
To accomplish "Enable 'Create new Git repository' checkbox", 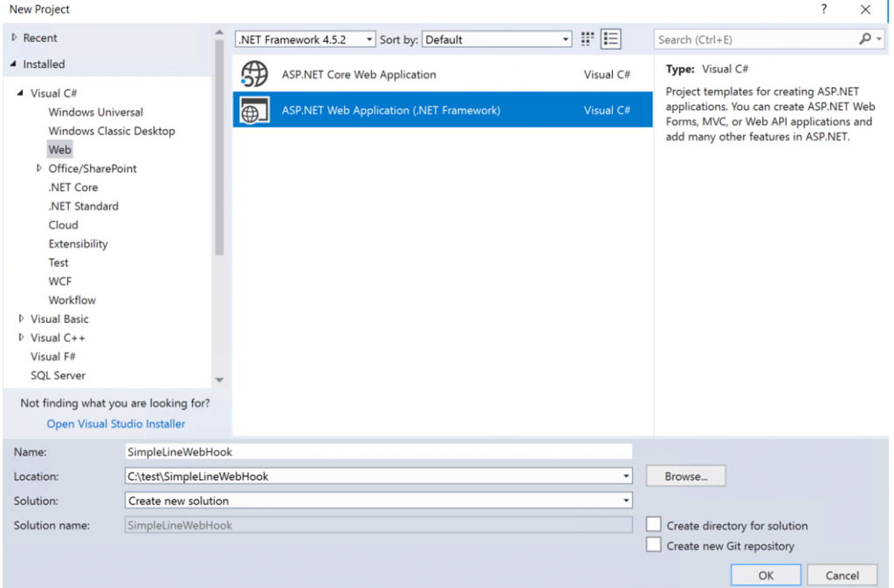I will tap(653, 544).
